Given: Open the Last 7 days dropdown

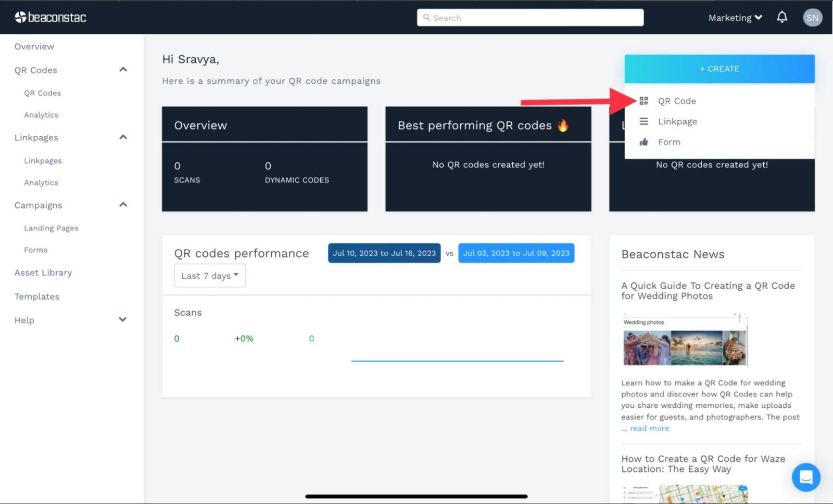Looking at the screenshot, I should [x=210, y=276].
